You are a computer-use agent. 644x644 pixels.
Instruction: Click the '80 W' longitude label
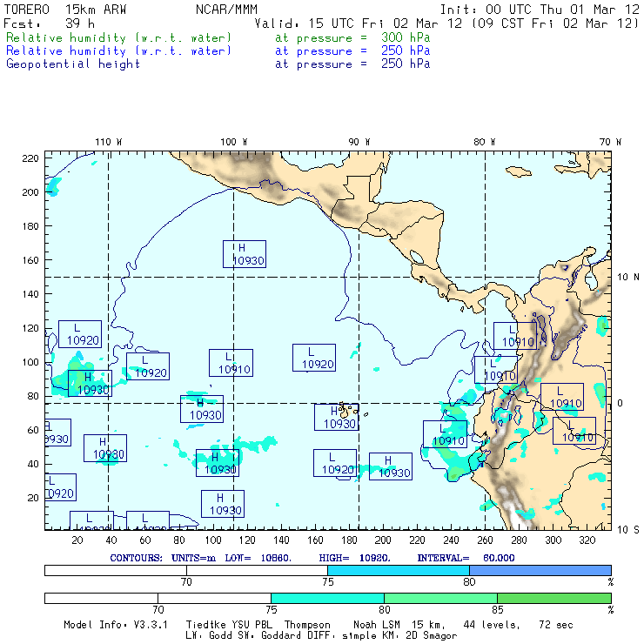pos(484,142)
